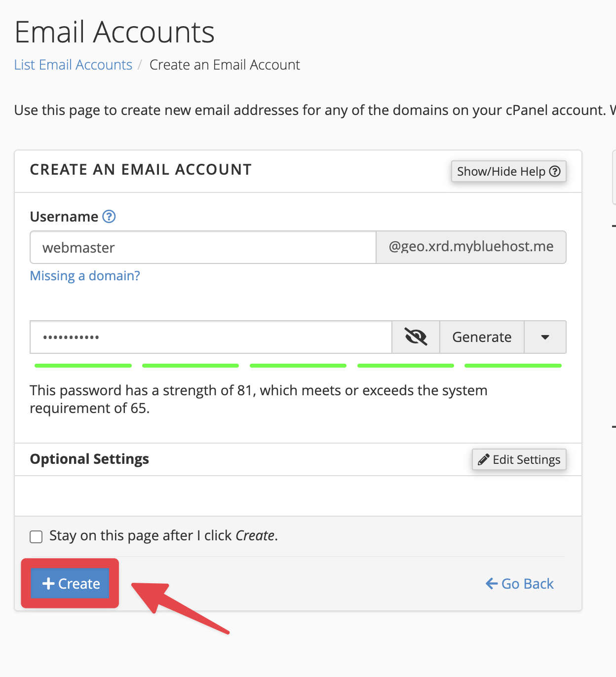616x677 pixels.
Task: Click the Create an Email Account breadcrumb
Action: click(225, 65)
